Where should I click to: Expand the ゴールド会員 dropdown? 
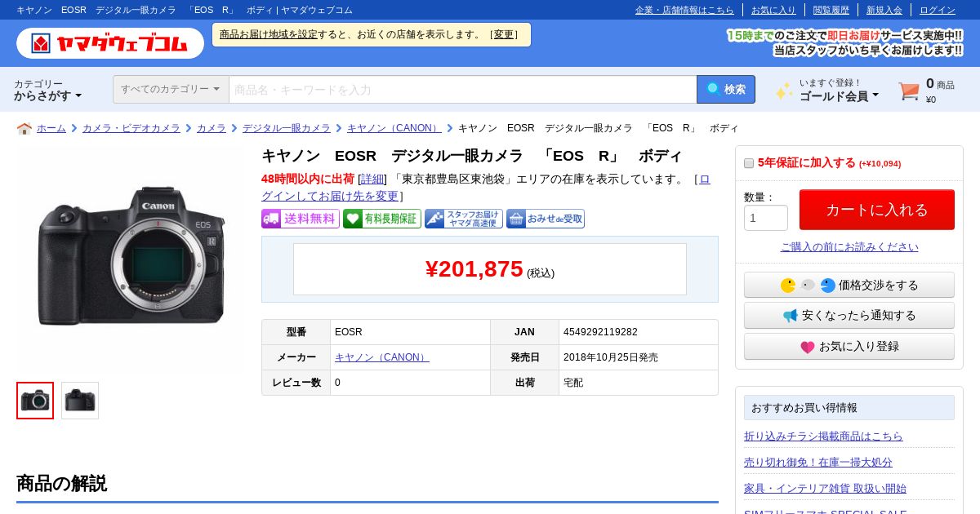click(839, 95)
